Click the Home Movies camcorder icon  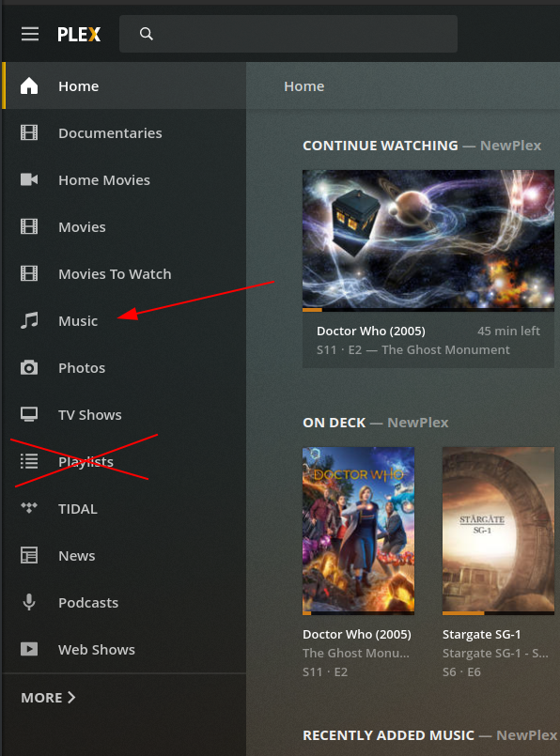(29, 179)
